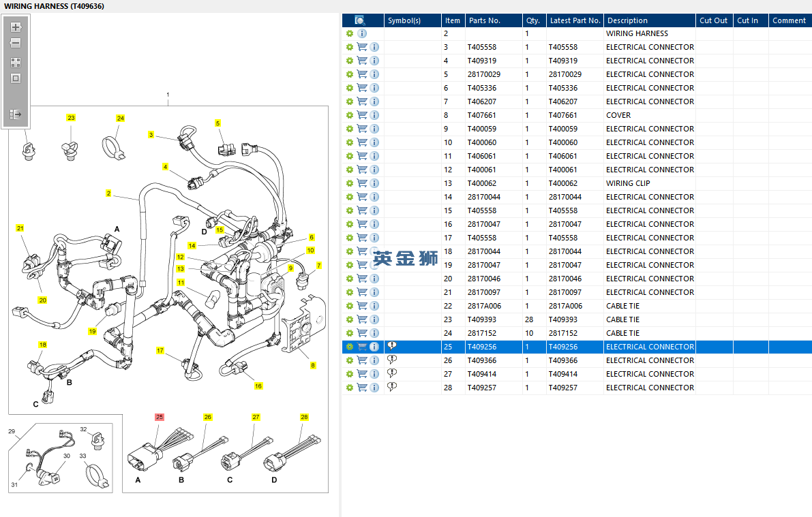Select callout 24 cable tie label
Screen dimensions: 812x517
pos(120,119)
